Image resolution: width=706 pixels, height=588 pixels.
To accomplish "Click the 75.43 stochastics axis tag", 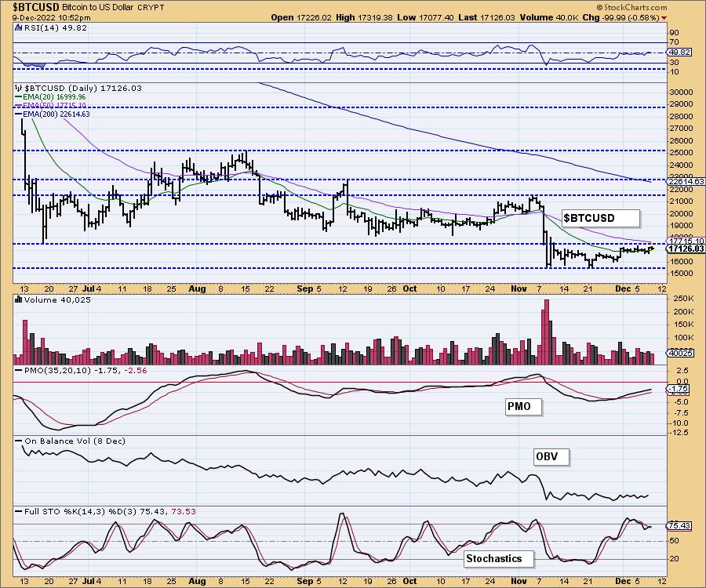I will point(680,525).
